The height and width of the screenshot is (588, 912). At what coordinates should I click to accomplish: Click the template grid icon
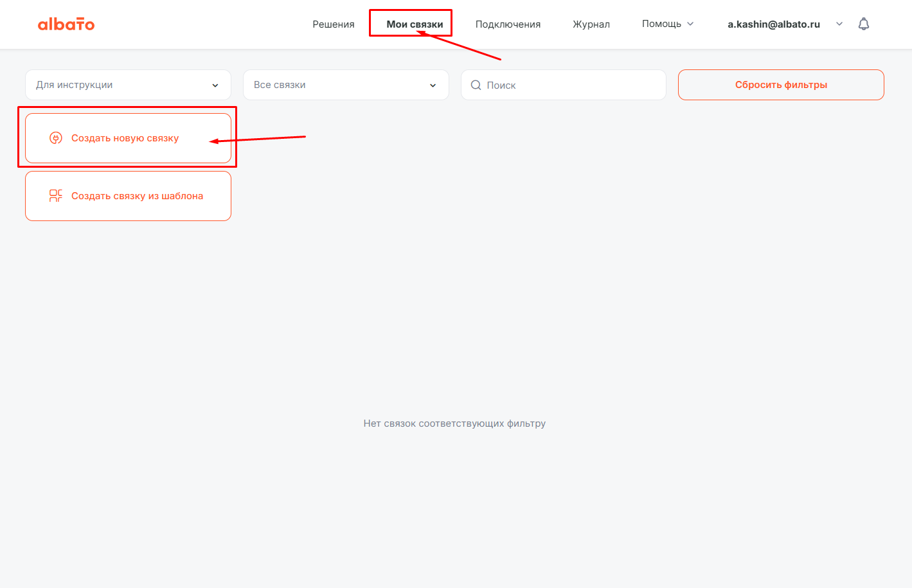(x=56, y=196)
